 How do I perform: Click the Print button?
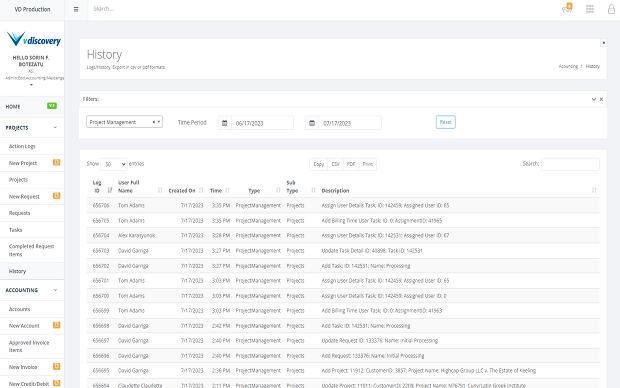coord(368,164)
